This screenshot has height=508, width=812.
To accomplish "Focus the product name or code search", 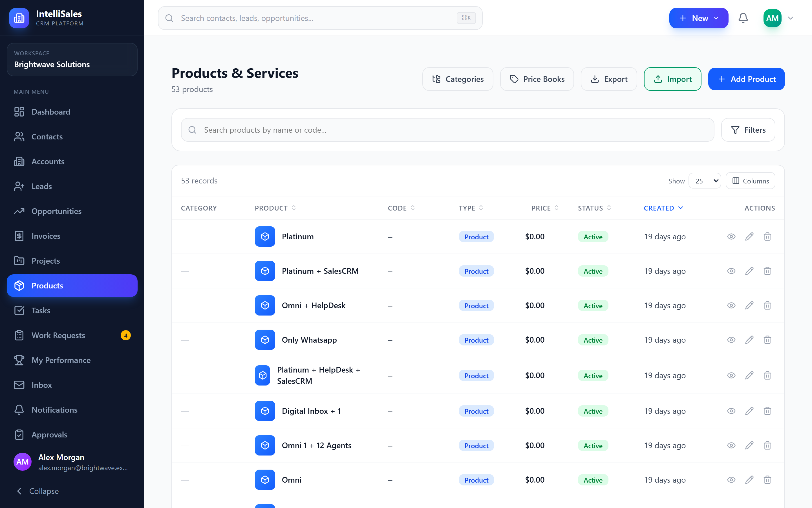I will pyautogui.click(x=447, y=130).
